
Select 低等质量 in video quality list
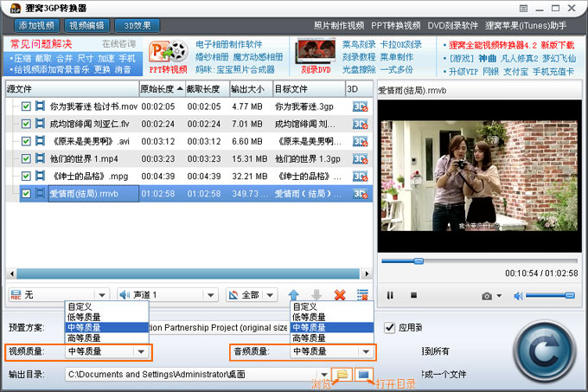point(107,317)
